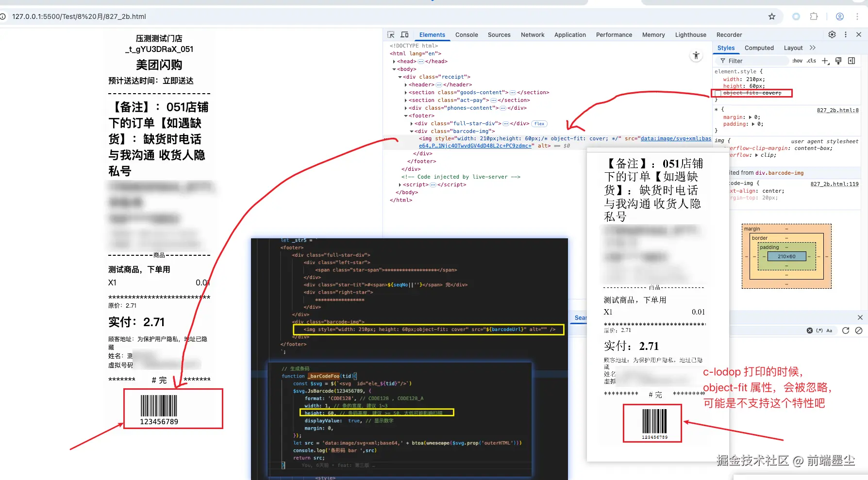Open the browser extensions puzzle icon

coord(814,17)
